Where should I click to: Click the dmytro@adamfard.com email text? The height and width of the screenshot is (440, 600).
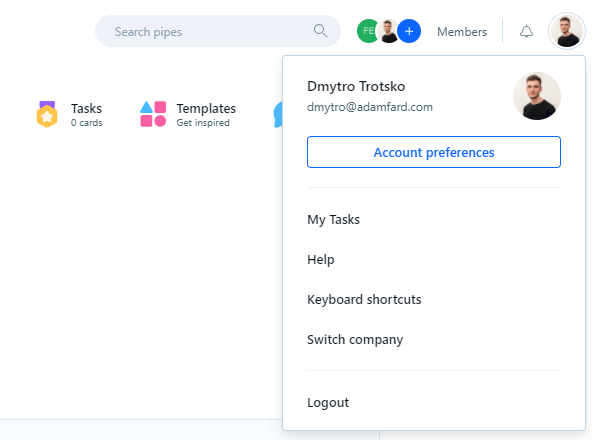tap(369, 107)
